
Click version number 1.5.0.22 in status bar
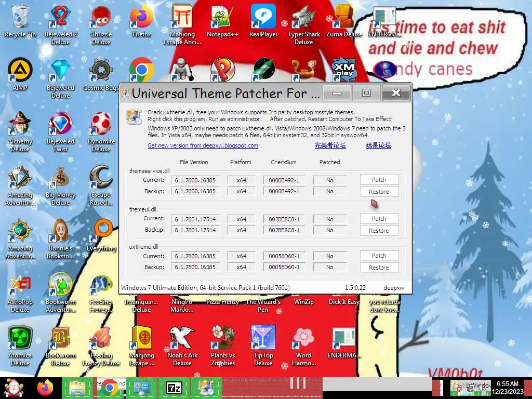coord(355,288)
